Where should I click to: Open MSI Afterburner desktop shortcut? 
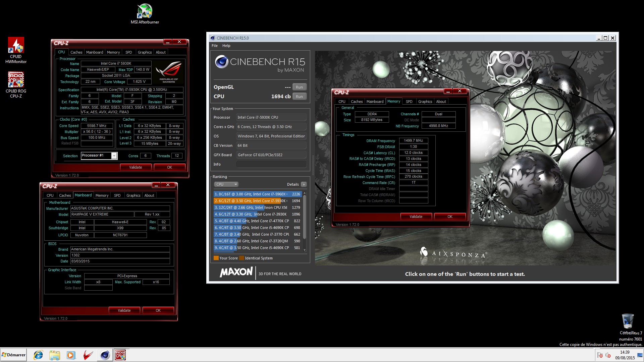(x=145, y=13)
